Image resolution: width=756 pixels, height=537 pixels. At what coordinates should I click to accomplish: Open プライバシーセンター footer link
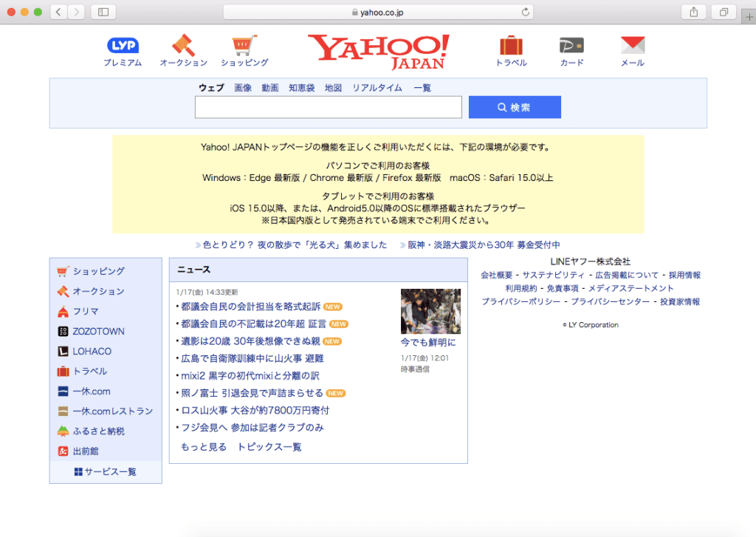(x=611, y=301)
